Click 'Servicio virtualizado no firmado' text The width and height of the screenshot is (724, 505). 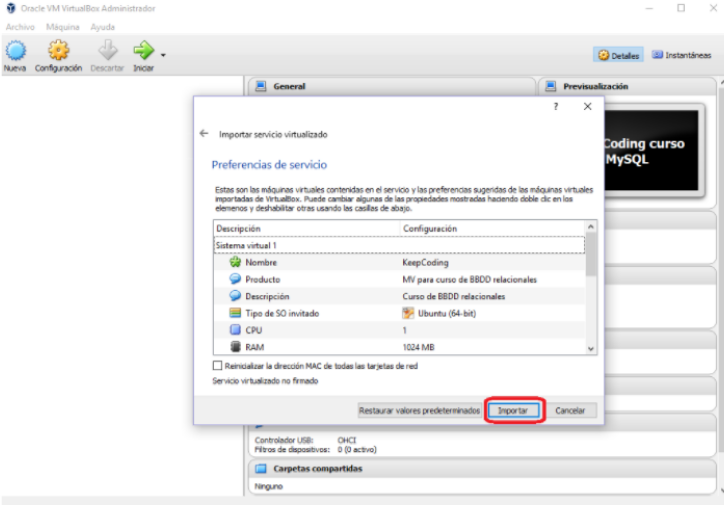265,381
